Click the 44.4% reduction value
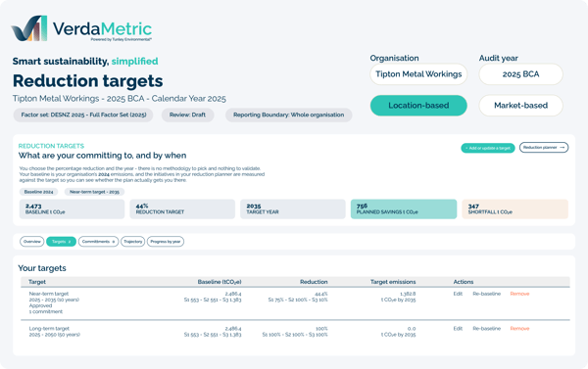Image resolution: width=588 pixels, height=369 pixels. [x=321, y=294]
